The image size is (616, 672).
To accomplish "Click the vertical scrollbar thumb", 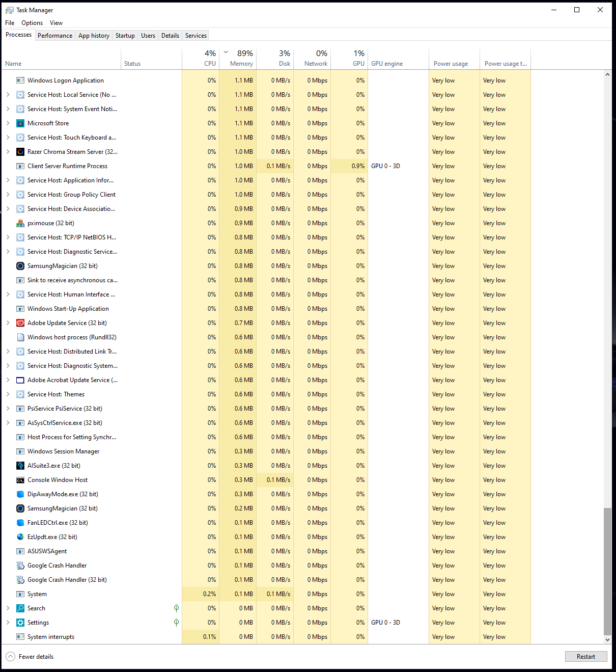I will coord(607,571).
